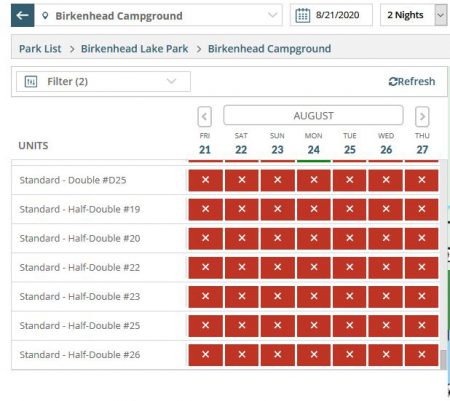
Task: Open the calendar date picker icon
Action: (303, 15)
